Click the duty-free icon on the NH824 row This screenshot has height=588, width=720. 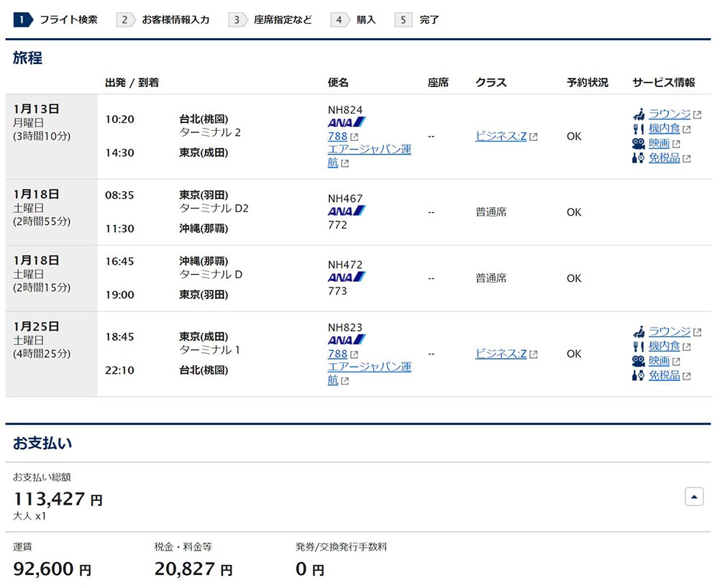coord(638,159)
